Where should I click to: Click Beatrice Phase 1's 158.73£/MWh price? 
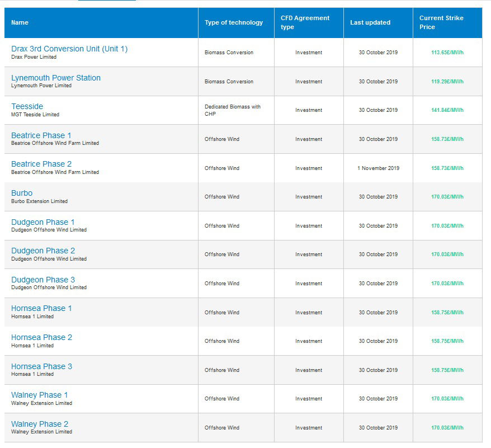447,139
